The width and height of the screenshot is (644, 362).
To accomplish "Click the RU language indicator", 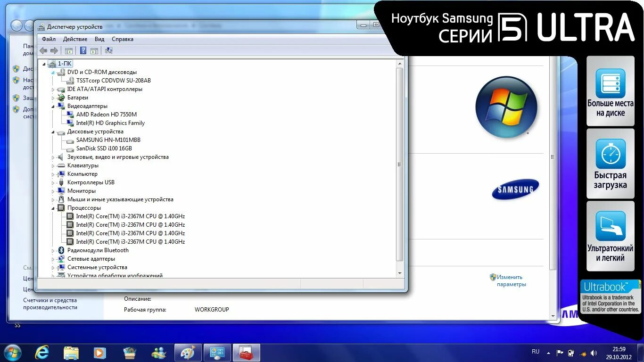I will (536, 352).
